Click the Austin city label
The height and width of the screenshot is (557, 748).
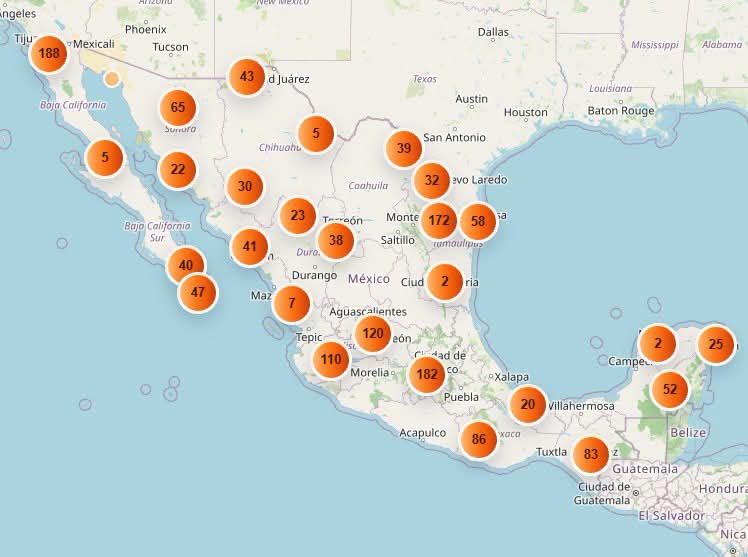tap(471, 99)
